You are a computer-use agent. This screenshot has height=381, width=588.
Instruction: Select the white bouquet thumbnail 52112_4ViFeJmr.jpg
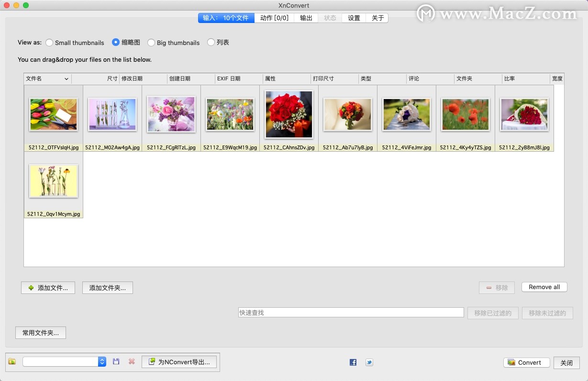pos(407,114)
